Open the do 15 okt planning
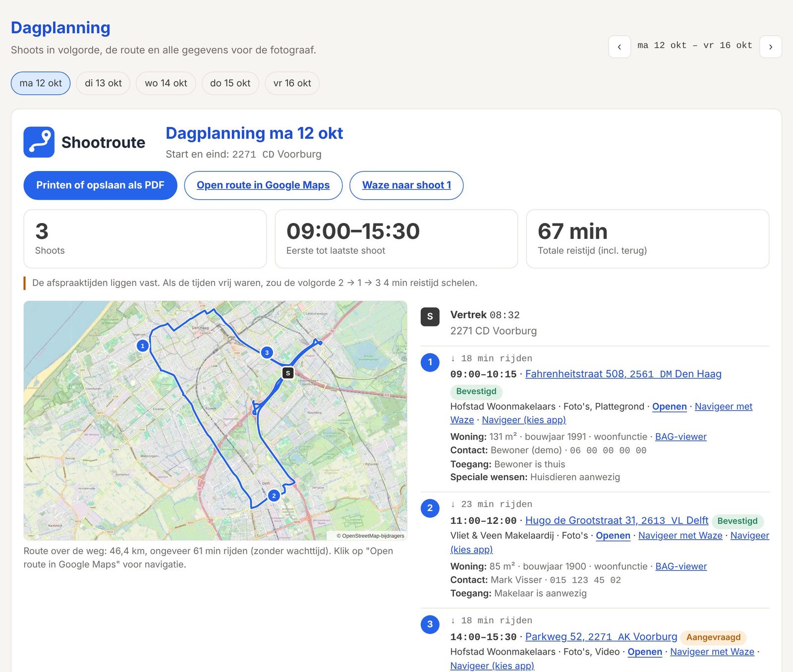Viewport: 793px width, 672px height. pos(230,83)
